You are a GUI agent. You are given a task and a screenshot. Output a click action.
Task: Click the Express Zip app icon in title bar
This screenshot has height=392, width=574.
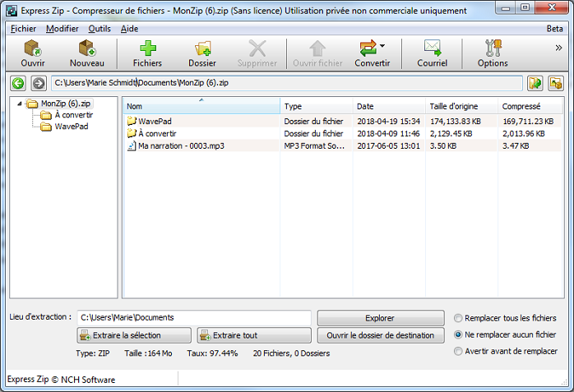(x=12, y=11)
